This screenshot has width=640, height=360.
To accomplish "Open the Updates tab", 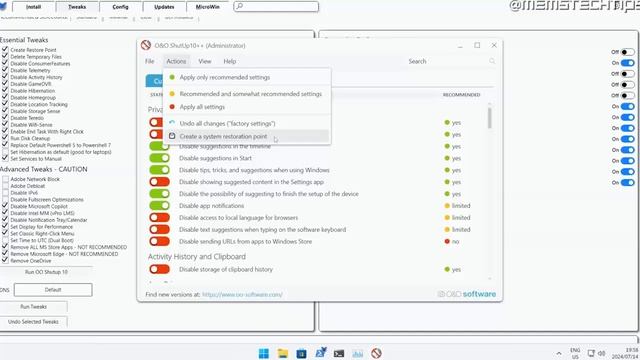I will pyautogui.click(x=164, y=7).
